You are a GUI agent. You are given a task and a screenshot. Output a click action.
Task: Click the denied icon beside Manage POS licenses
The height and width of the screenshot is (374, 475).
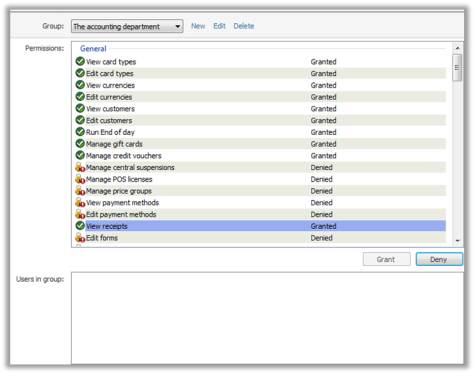point(80,179)
